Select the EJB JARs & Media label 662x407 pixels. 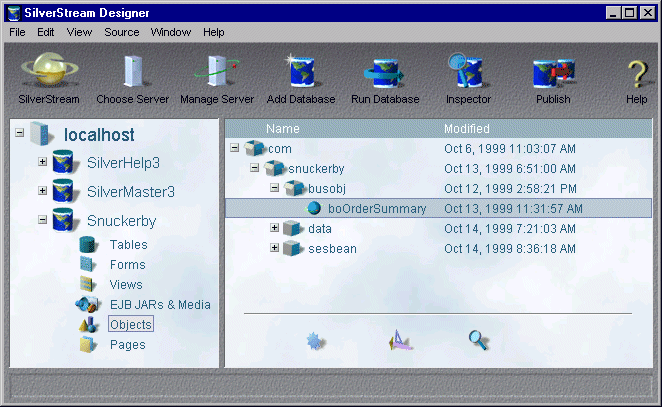[x=160, y=304]
